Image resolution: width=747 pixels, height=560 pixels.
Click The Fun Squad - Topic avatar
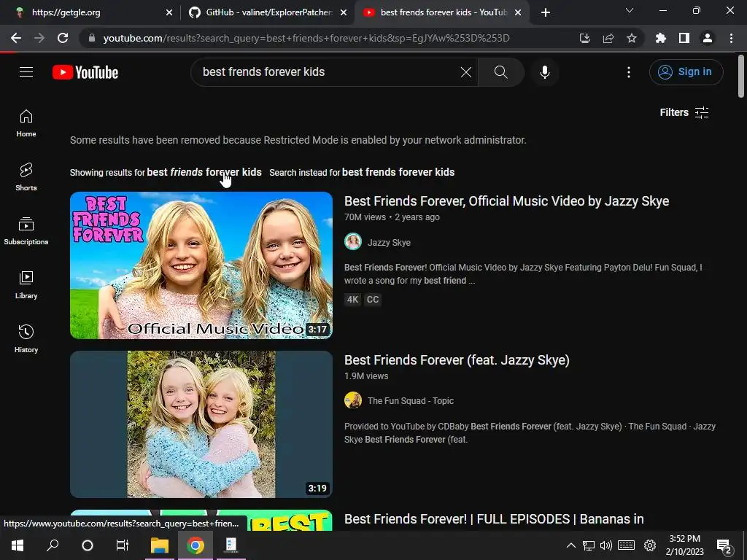[353, 400]
